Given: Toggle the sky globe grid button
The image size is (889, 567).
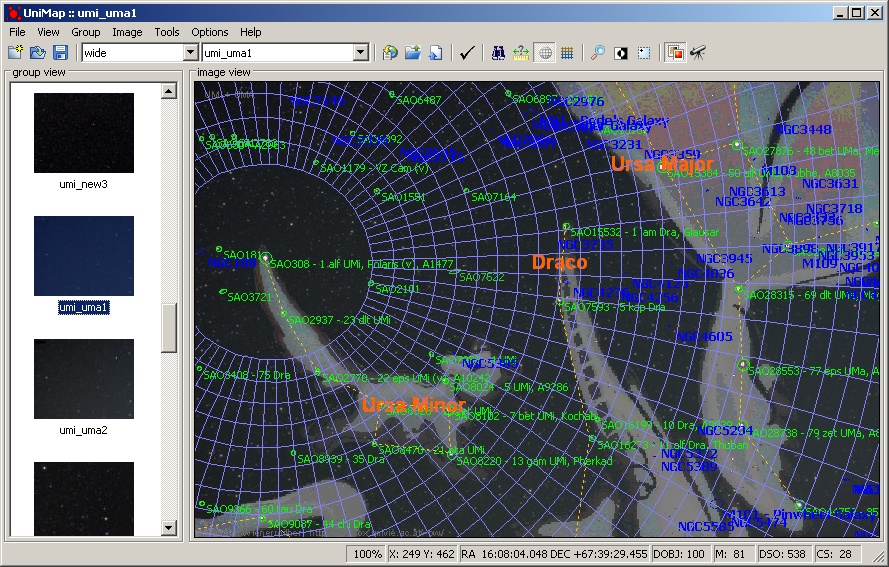Looking at the screenshot, I should pos(544,53).
